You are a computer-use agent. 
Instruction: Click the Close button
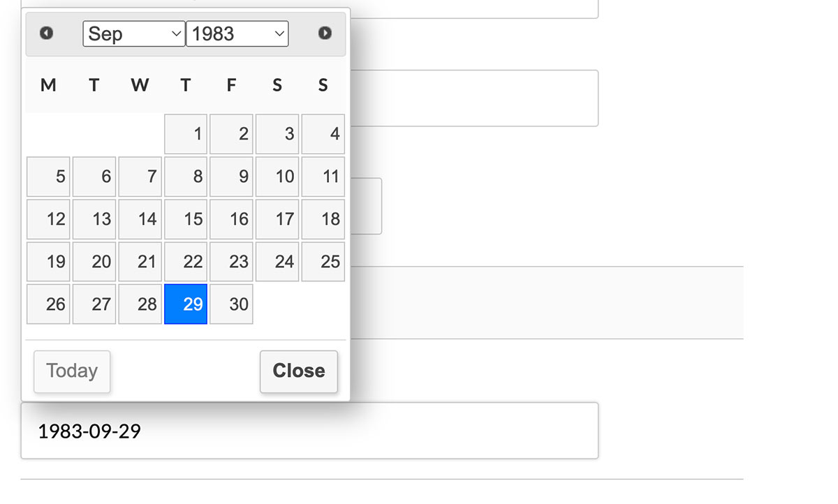[x=298, y=371]
